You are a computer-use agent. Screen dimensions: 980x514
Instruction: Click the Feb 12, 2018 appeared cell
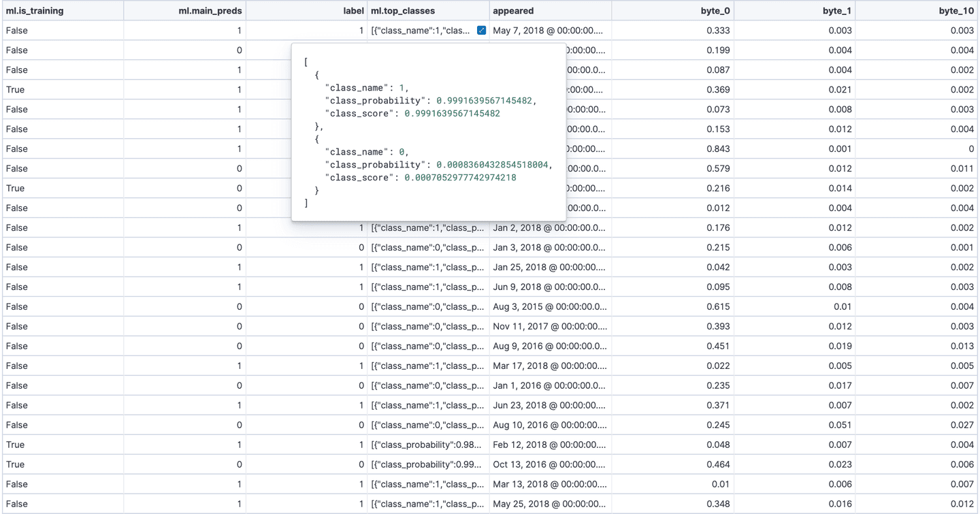coord(548,445)
